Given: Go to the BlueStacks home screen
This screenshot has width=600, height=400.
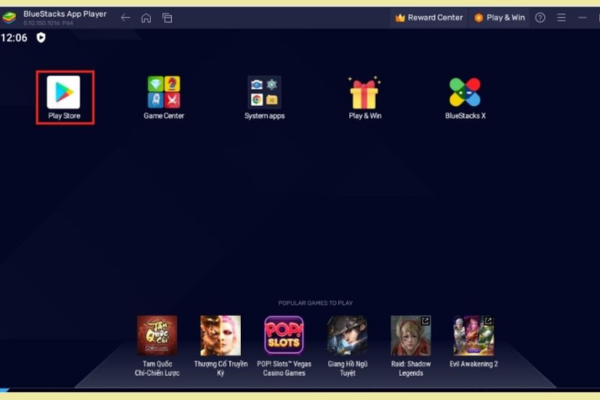Looking at the screenshot, I should tap(146, 18).
